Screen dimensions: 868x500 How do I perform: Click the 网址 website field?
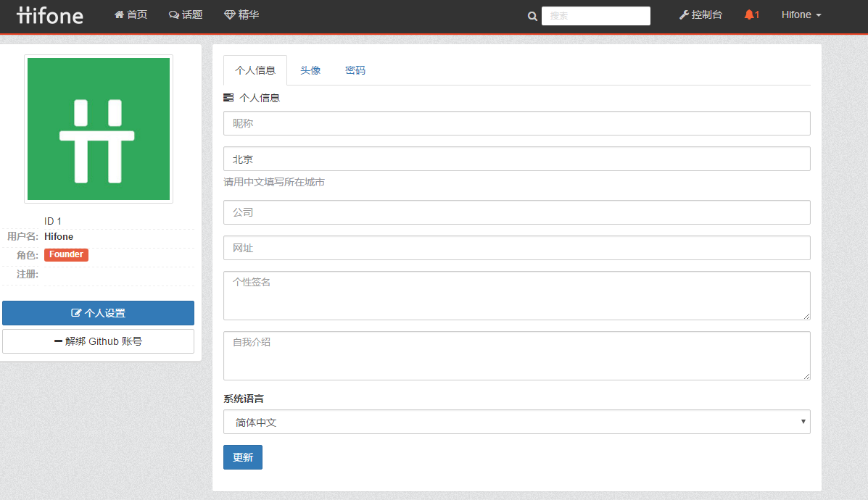point(516,248)
